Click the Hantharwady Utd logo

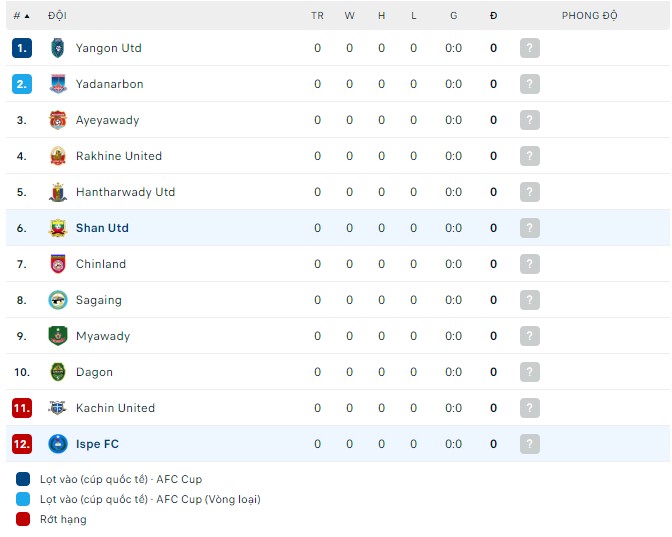[57, 192]
